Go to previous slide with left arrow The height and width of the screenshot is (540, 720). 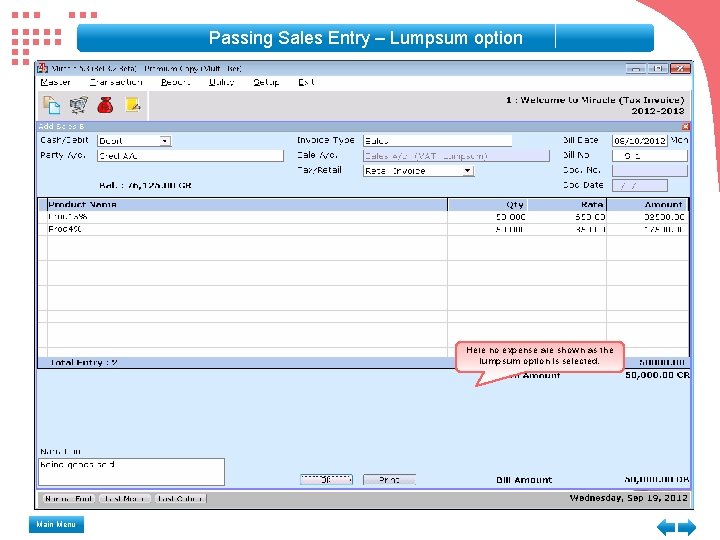tap(665, 527)
